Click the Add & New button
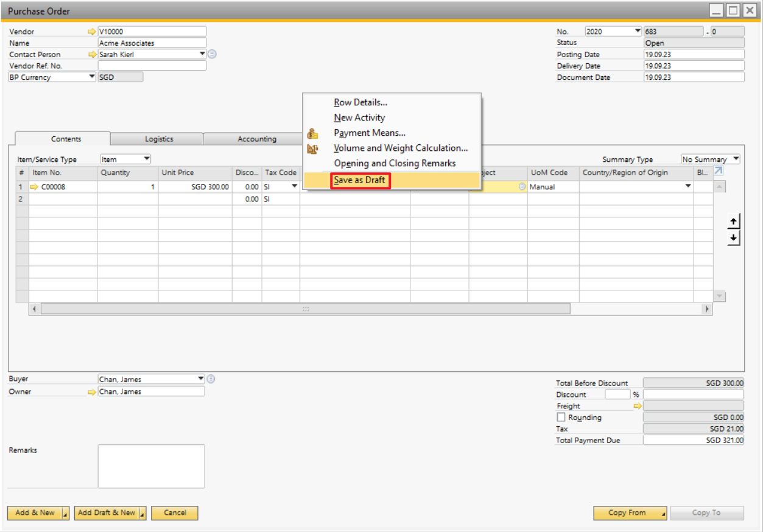763x532 pixels. [x=35, y=513]
